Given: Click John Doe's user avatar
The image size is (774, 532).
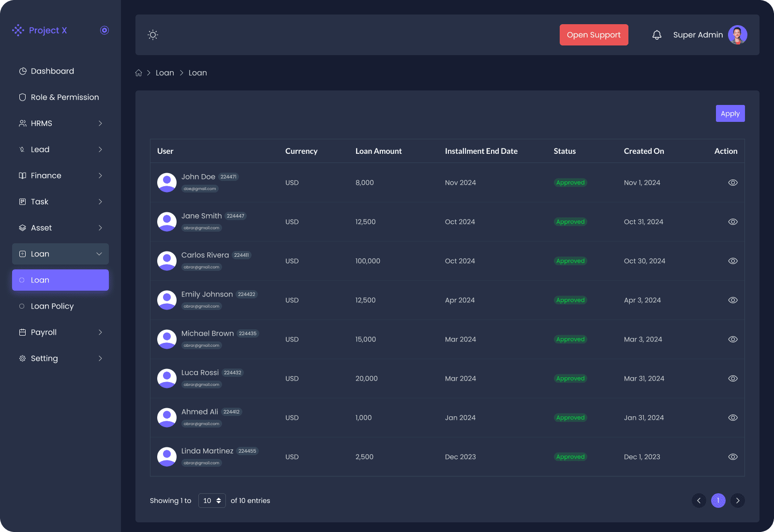Looking at the screenshot, I should click(x=167, y=183).
